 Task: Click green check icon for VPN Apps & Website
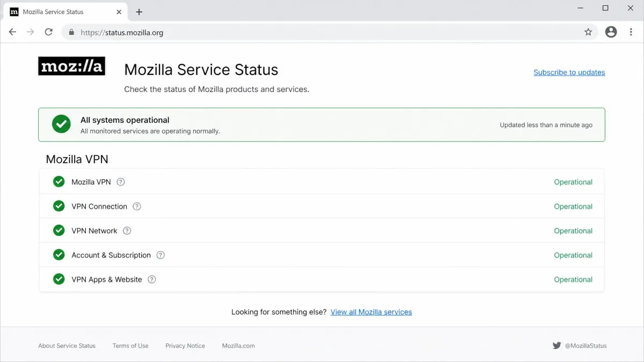[59, 279]
